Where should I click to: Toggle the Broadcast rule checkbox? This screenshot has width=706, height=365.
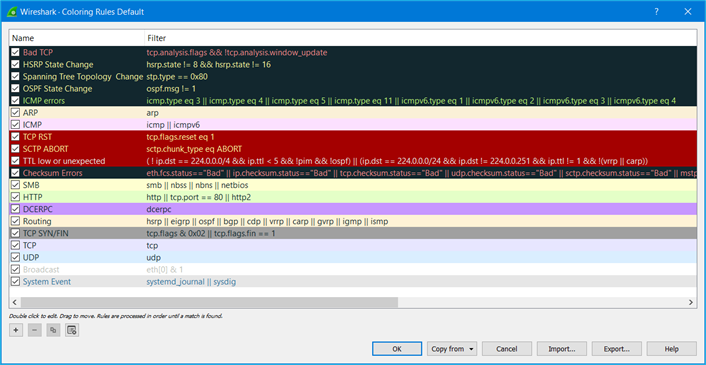tap(16, 270)
